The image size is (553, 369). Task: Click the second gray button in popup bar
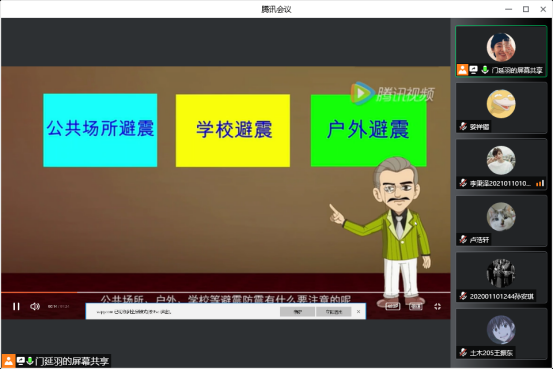point(334,311)
